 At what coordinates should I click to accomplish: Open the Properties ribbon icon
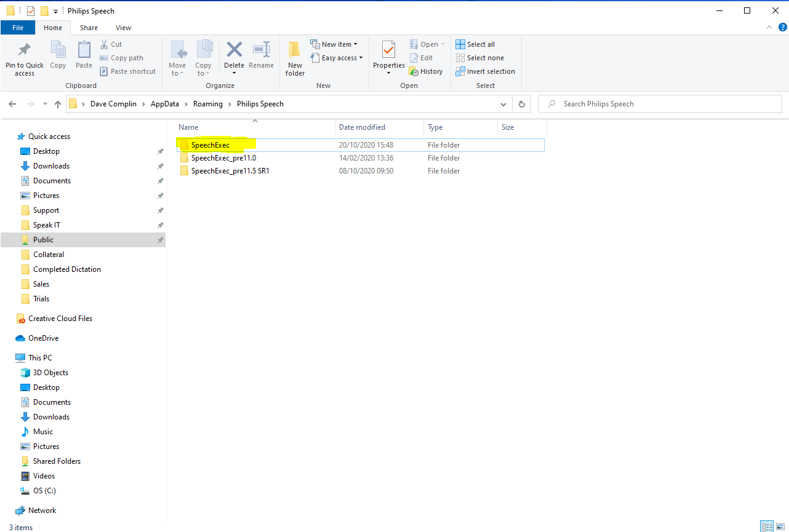(x=389, y=50)
